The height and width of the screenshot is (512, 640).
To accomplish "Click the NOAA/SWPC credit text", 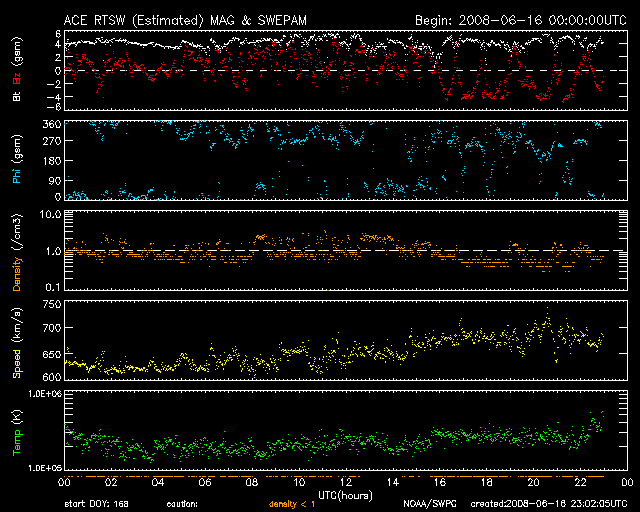I will [428, 504].
